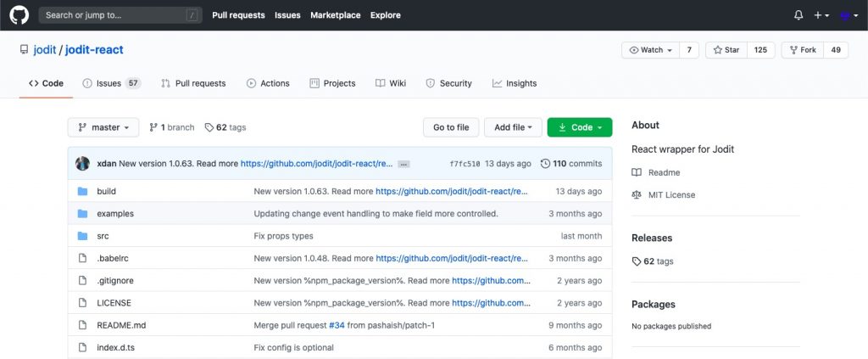Open the index.d.ts file name
This screenshot has height=359, width=868.
pyautogui.click(x=115, y=348)
